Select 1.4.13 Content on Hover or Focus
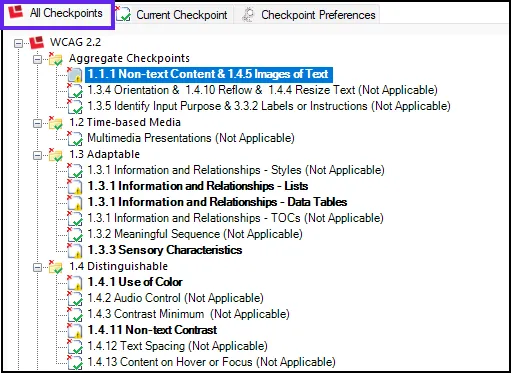 [211, 362]
